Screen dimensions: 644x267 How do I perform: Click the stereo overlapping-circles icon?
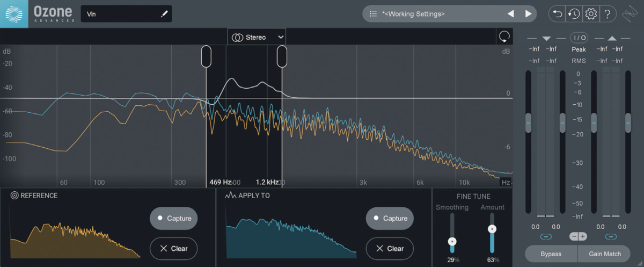(x=237, y=37)
